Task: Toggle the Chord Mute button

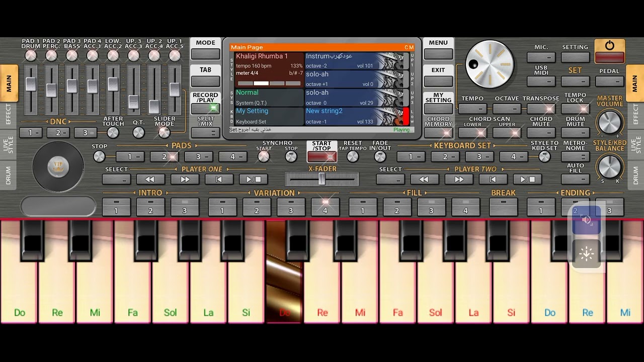Action: click(x=541, y=133)
